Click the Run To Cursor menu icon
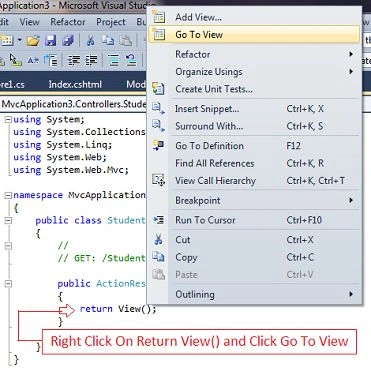Screen dimensions: 371x375 pos(158,220)
